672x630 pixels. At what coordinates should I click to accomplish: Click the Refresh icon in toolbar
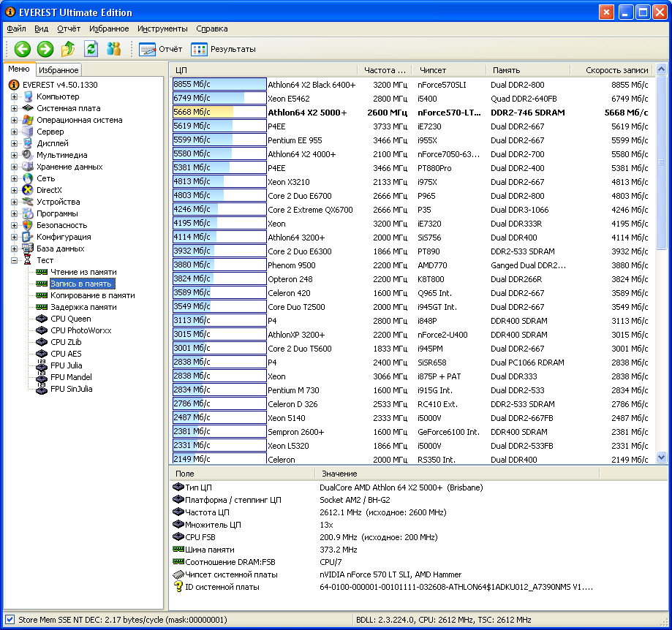91,49
